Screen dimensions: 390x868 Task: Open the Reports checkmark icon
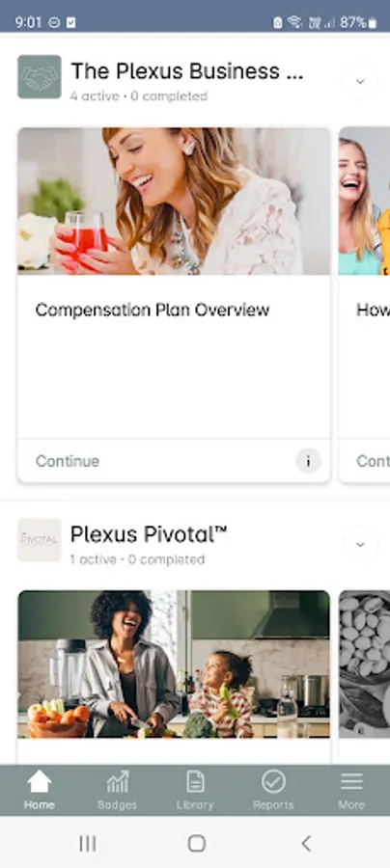pyautogui.click(x=273, y=781)
